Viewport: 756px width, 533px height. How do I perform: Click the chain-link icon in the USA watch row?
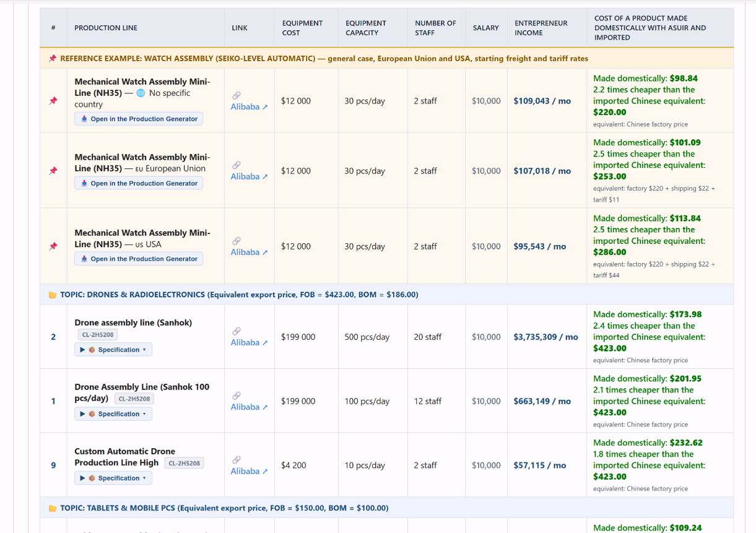point(236,241)
